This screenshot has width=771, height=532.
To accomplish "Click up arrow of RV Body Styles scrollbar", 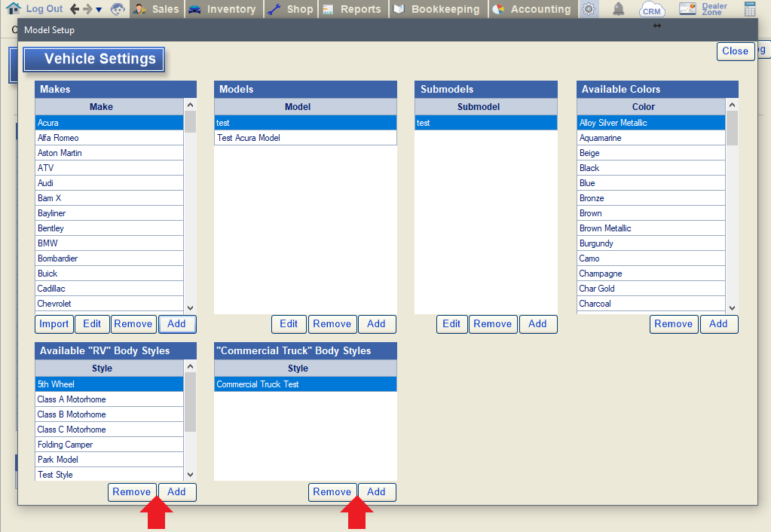I will click(x=190, y=366).
